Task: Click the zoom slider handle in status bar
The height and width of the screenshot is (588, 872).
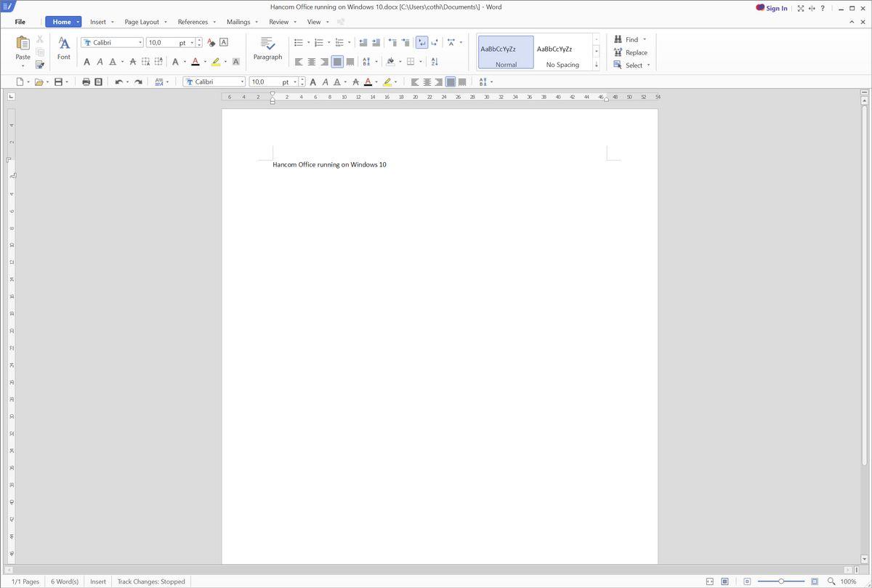Action: click(781, 581)
